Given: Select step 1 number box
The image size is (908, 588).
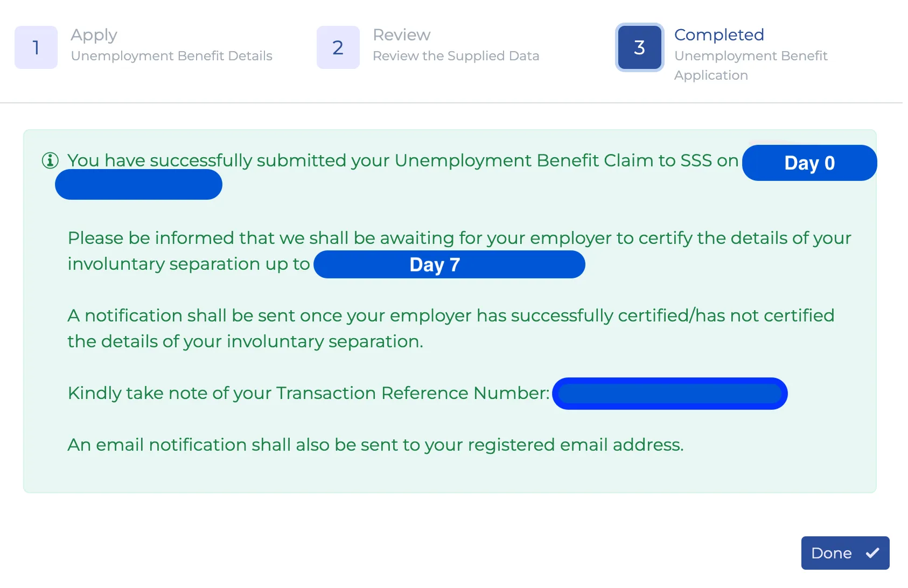Looking at the screenshot, I should pyautogui.click(x=36, y=47).
